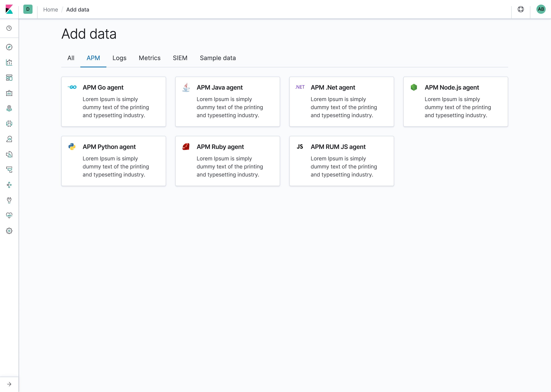
Task: Open Visualize chart icon in sidebar
Action: pos(9,63)
